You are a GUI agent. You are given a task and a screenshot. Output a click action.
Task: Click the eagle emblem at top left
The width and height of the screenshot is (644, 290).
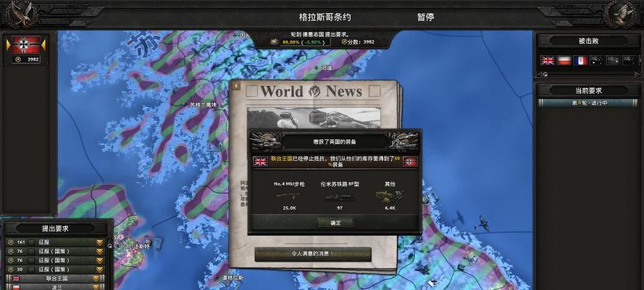point(22,14)
